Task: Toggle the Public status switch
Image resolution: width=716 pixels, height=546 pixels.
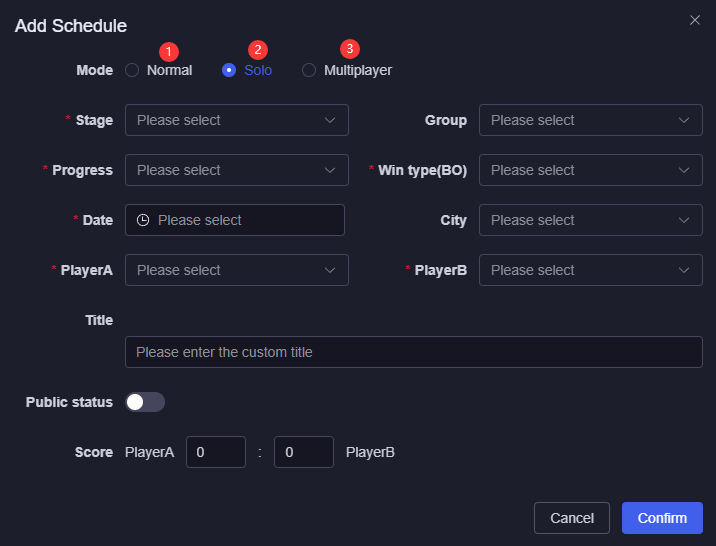Action: (145, 402)
